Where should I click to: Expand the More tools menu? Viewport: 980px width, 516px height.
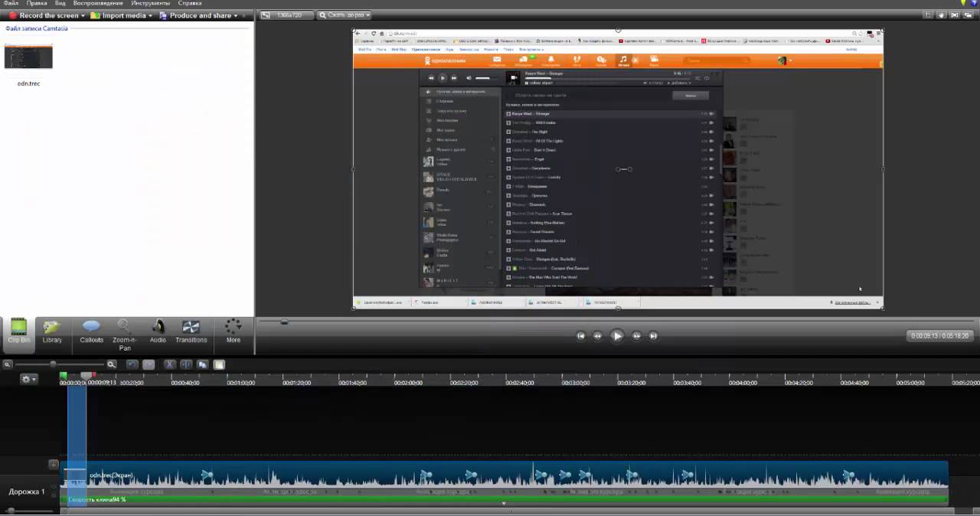234,331
